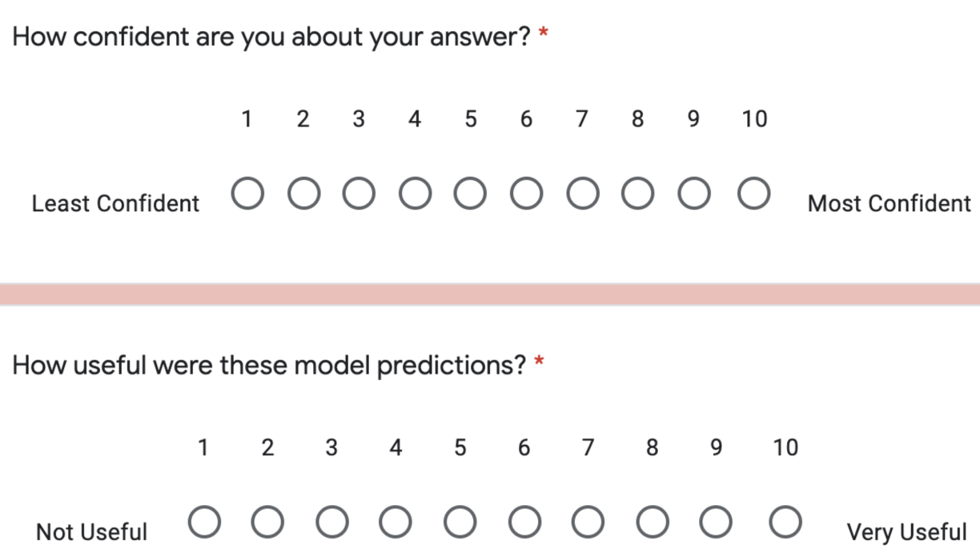Select usefulness rating 1 Not Useful

click(x=204, y=523)
